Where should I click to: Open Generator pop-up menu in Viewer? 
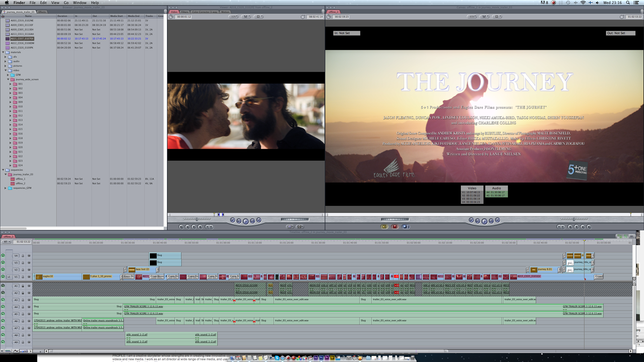click(300, 227)
